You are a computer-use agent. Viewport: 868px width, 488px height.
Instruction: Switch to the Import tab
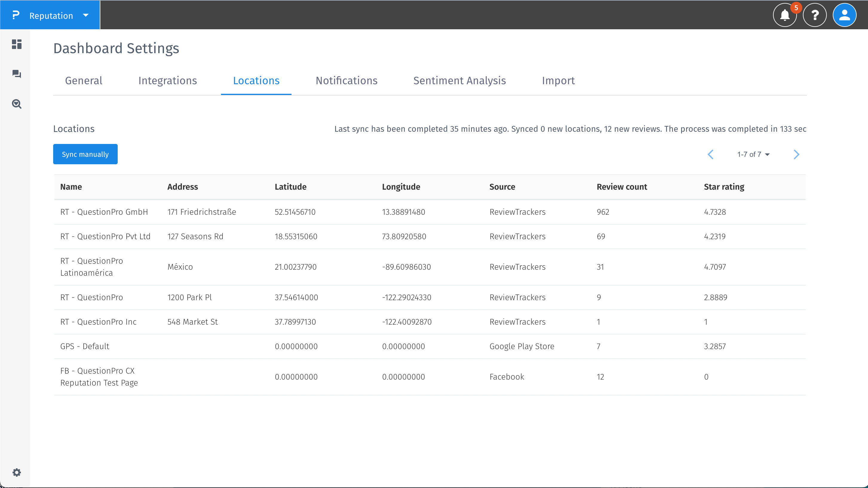tap(558, 81)
